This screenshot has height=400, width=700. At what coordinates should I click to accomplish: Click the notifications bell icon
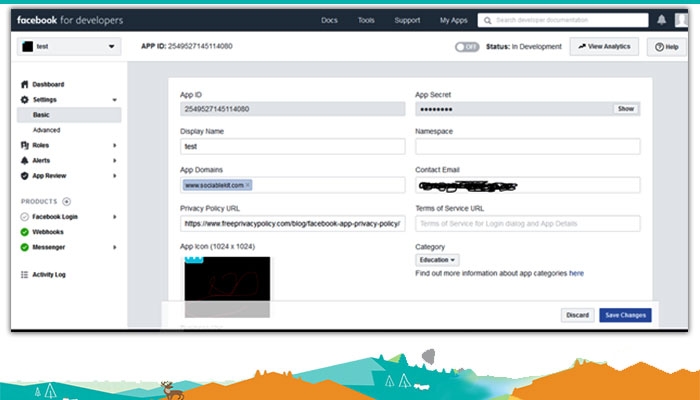point(662,20)
